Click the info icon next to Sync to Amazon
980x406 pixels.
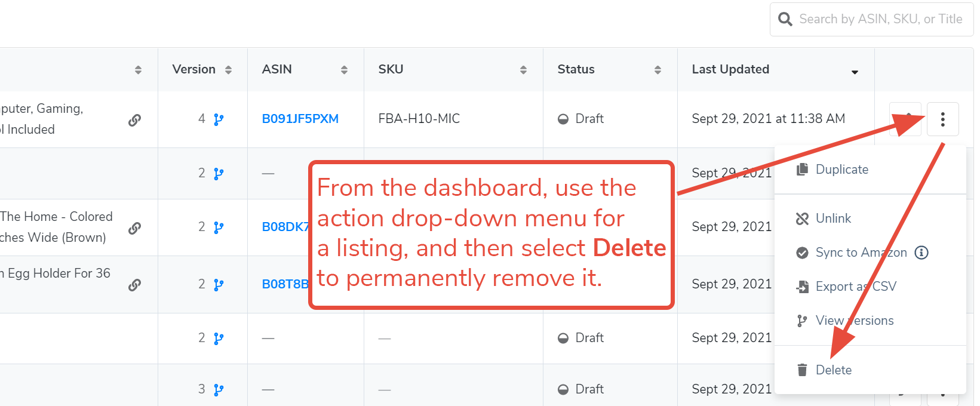921,253
